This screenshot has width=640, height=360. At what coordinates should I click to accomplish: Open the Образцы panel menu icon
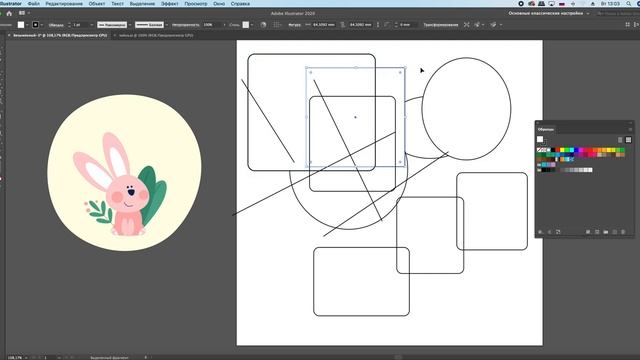pos(630,129)
